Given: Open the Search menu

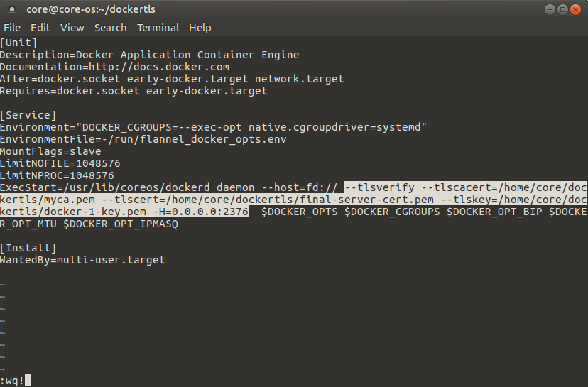Looking at the screenshot, I should 110,28.
